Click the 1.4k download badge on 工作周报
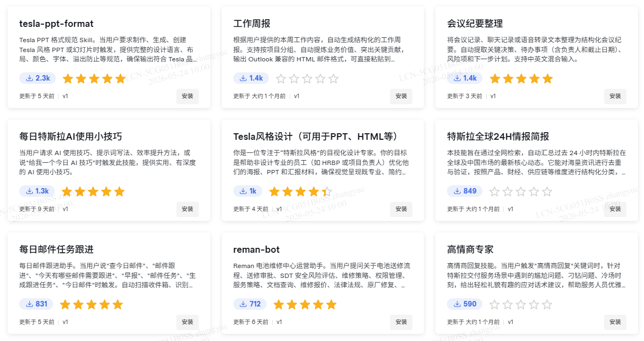The height and width of the screenshot is (341, 644). [x=251, y=78]
